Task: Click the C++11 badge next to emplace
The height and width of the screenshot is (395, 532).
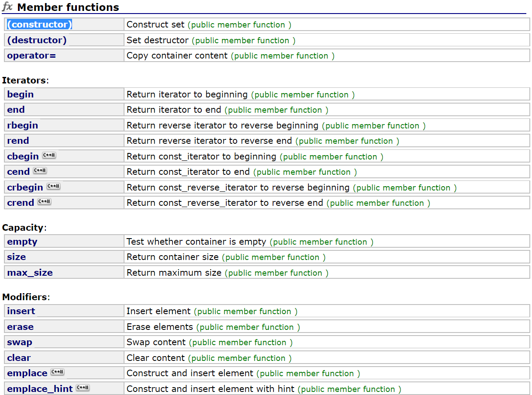Action: point(58,372)
